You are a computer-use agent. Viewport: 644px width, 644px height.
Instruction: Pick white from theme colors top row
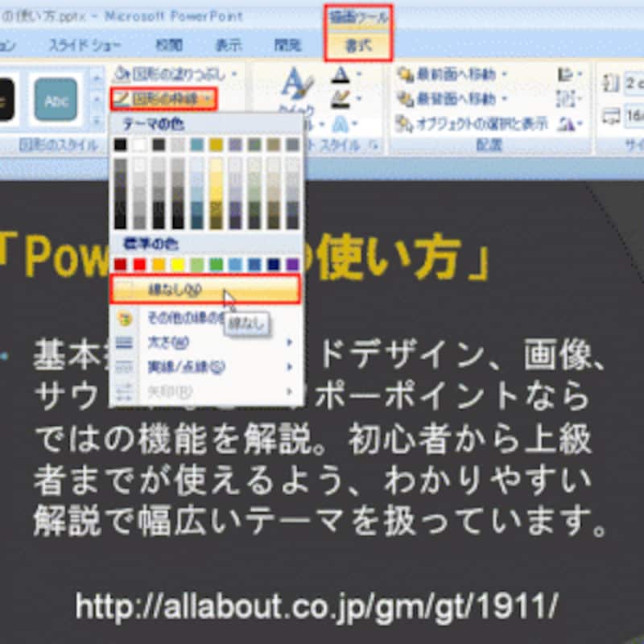pyautogui.click(x=139, y=145)
